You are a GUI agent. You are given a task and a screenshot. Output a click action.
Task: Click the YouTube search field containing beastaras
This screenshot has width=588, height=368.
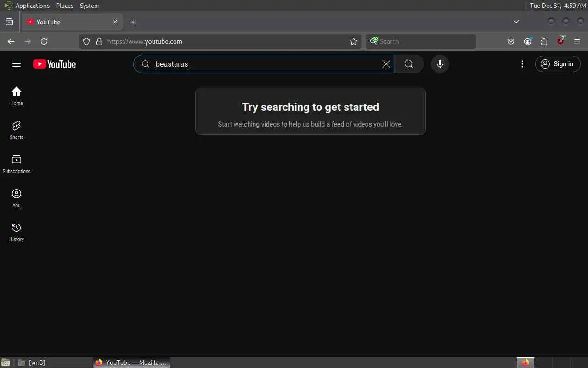click(264, 64)
